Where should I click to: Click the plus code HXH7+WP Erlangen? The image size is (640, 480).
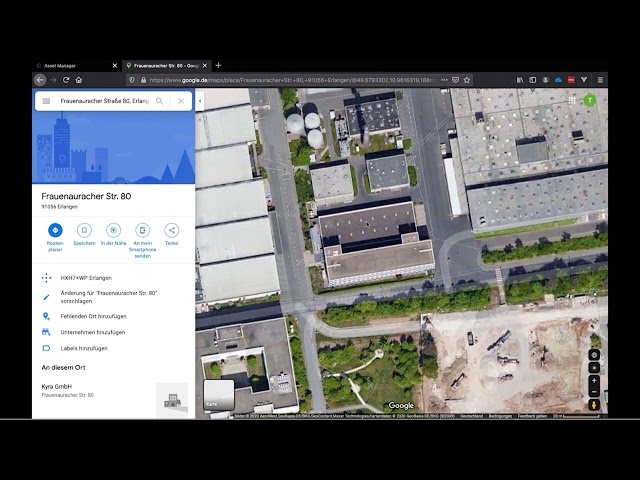(x=86, y=278)
